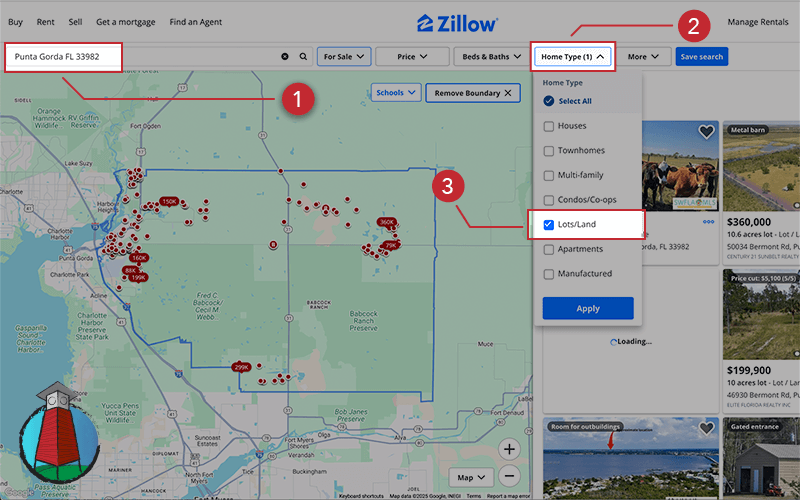Viewport: 800px width, 500px height.
Task: Click the $360,000 listing price
Action: click(x=748, y=222)
